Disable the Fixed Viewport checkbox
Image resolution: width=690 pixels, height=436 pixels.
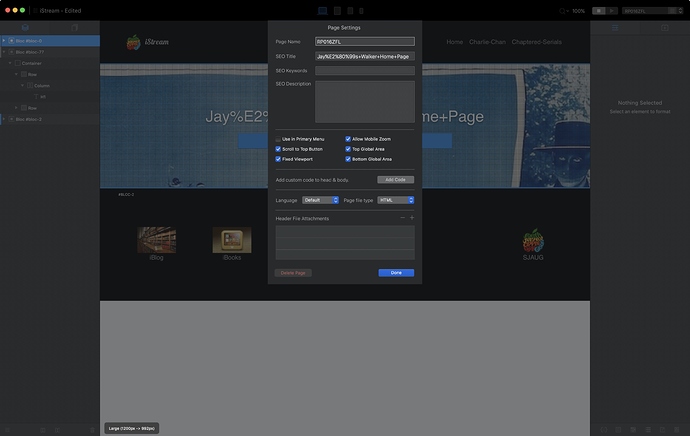[279, 159]
